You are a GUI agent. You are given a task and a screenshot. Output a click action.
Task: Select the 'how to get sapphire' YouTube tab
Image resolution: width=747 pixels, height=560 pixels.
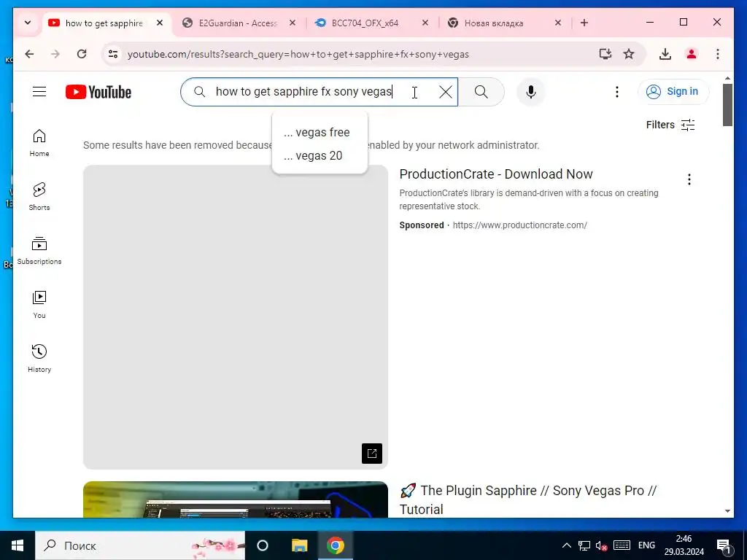(104, 23)
